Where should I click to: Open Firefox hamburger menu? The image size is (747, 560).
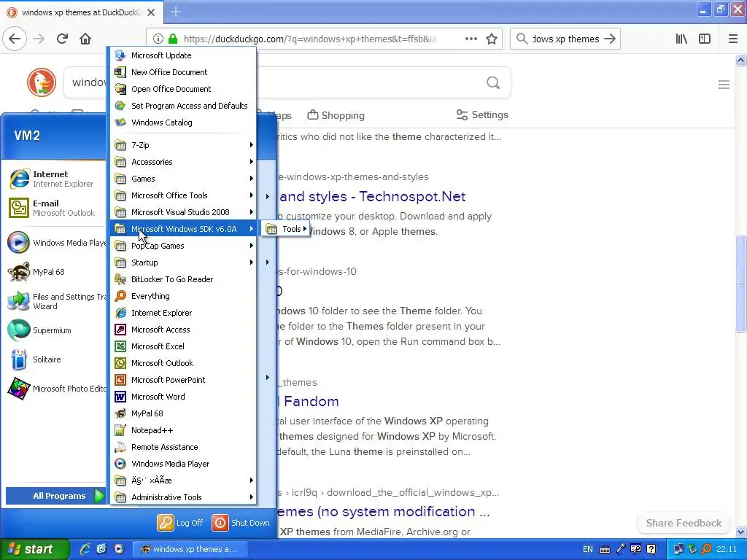[733, 39]
